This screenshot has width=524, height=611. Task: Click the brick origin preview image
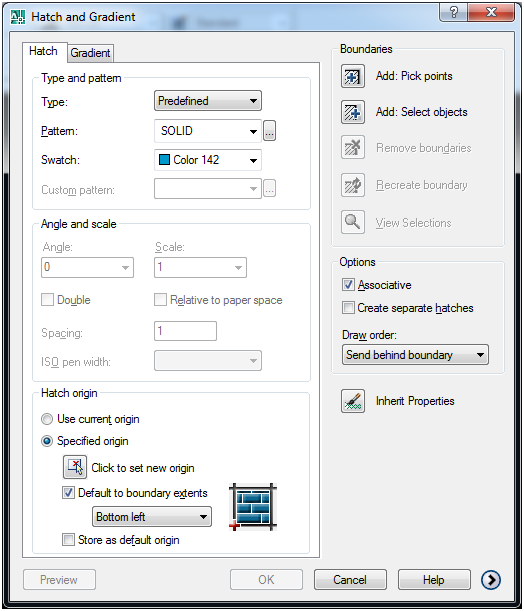253,507
